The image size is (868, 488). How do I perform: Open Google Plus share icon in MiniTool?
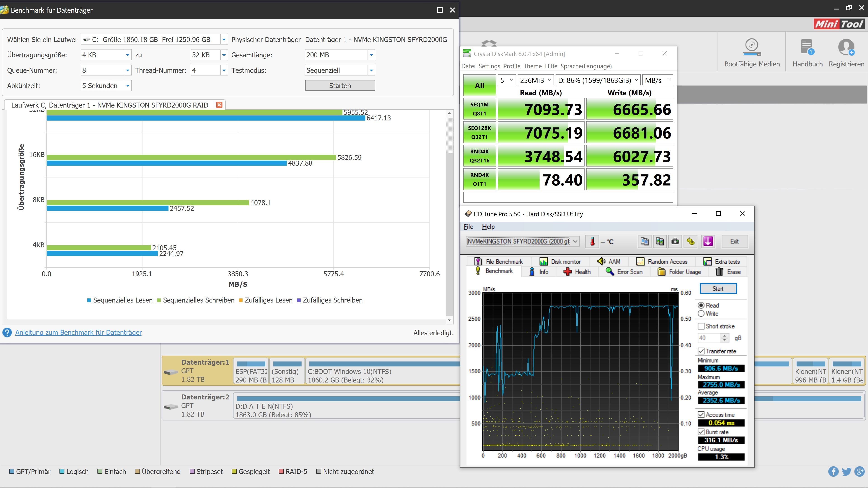[860, 472]
